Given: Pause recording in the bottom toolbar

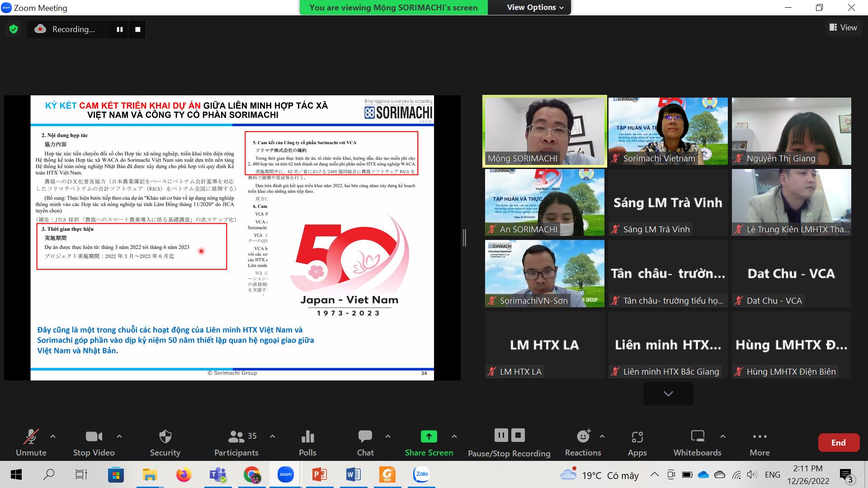Looking at the screenshot, I should tap(501, 435).
